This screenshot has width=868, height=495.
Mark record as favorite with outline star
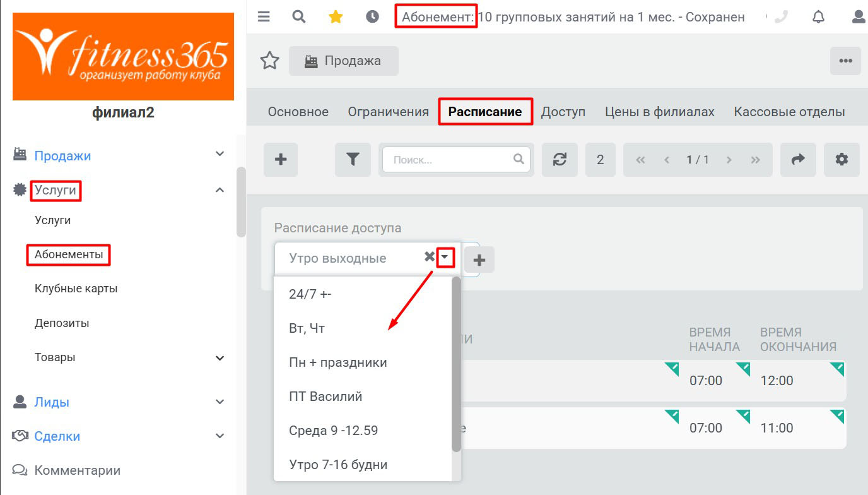coord(270,61)
